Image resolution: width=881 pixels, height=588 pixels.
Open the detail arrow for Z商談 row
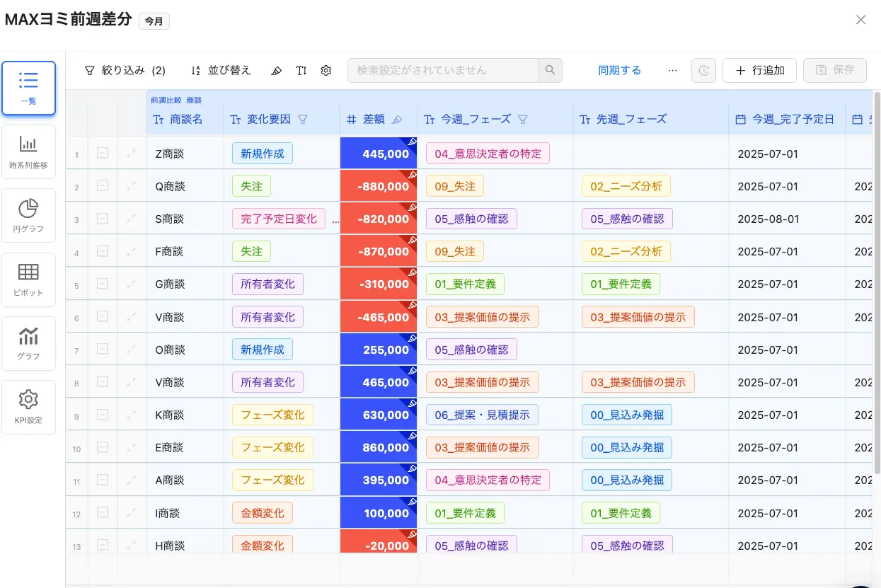coord(131,153)
